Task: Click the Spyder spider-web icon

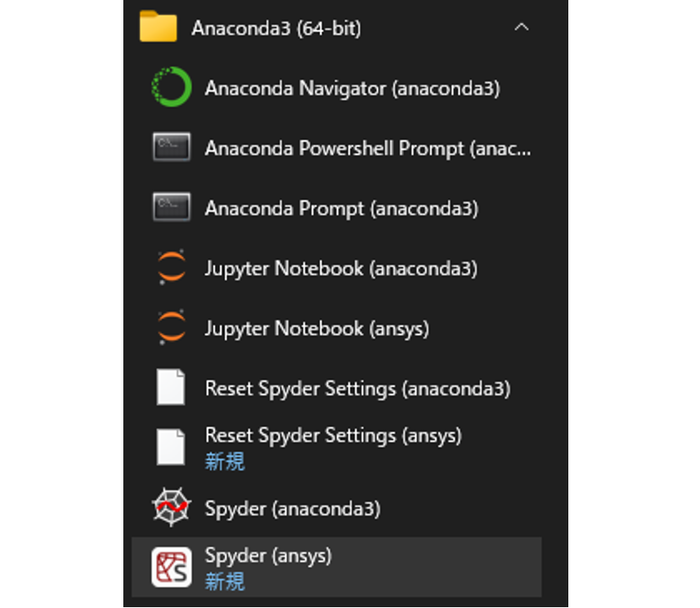Action: [x=171, y=508]
